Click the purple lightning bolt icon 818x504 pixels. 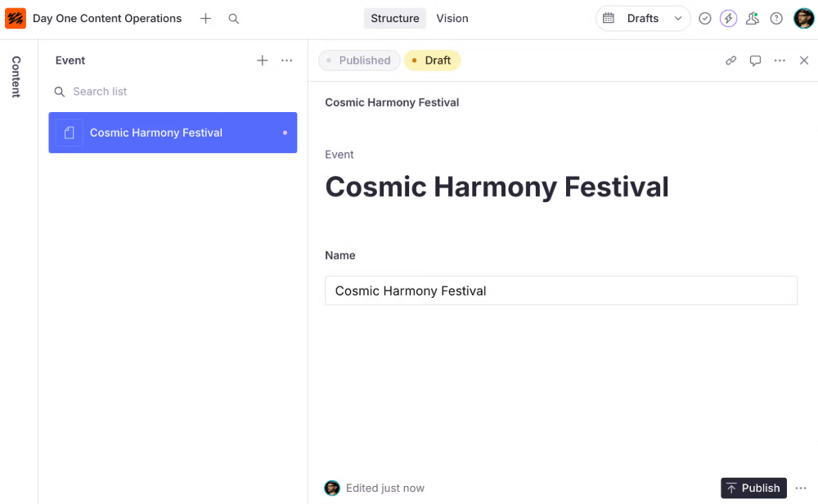pos(728,19)
